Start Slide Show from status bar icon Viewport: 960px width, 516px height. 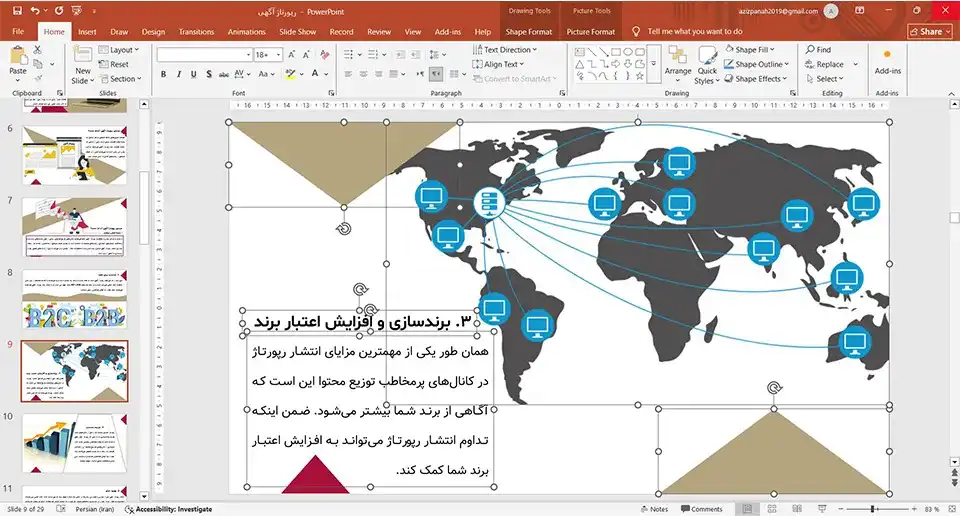tap(822, 509)
